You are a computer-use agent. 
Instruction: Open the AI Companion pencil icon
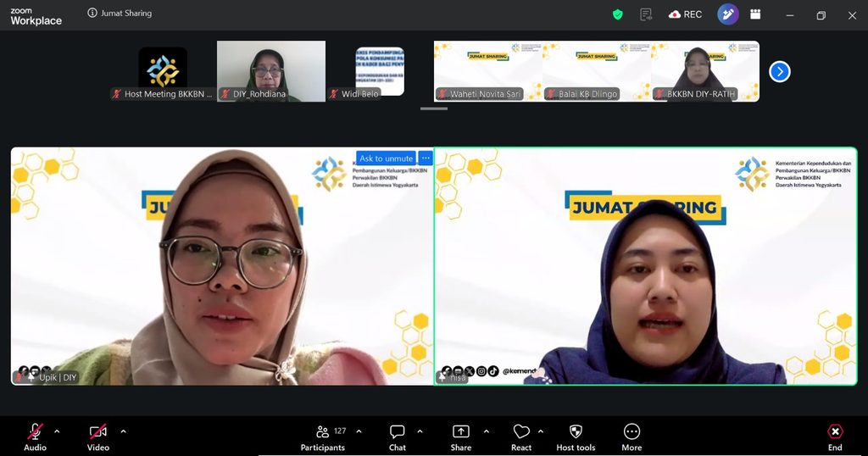tap(727, 14)
